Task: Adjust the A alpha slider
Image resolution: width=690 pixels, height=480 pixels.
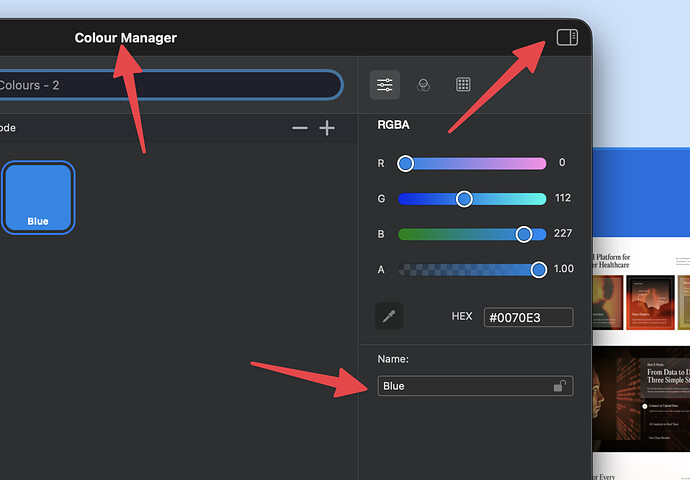Action: (x=472, y=270)
